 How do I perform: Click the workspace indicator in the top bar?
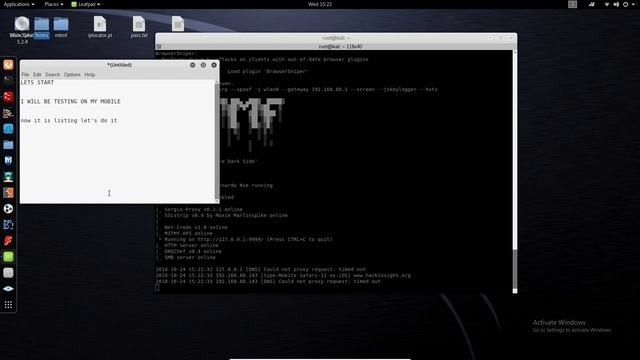(x=572, y=4)
